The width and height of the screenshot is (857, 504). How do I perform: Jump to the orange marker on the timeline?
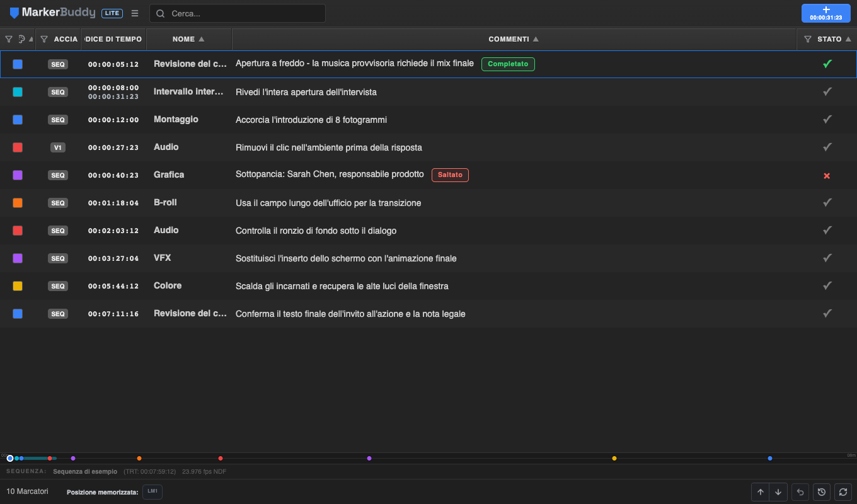coord(139,458)
